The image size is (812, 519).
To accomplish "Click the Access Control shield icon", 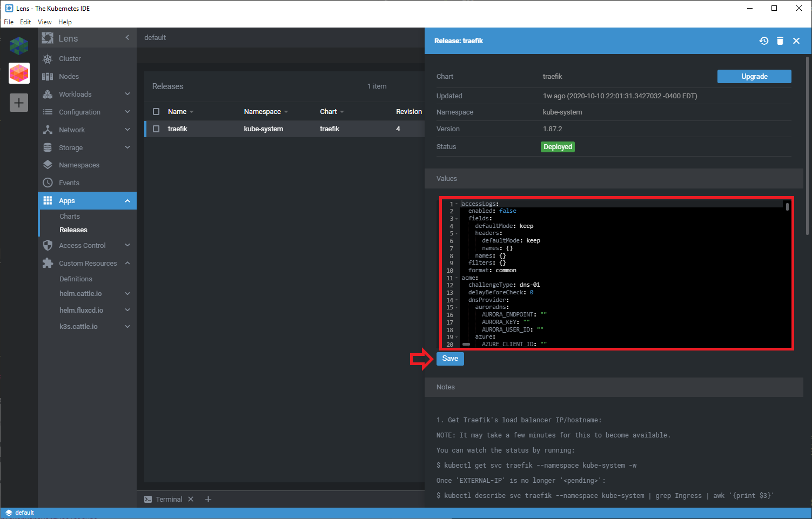I will [x=48, y=246].
